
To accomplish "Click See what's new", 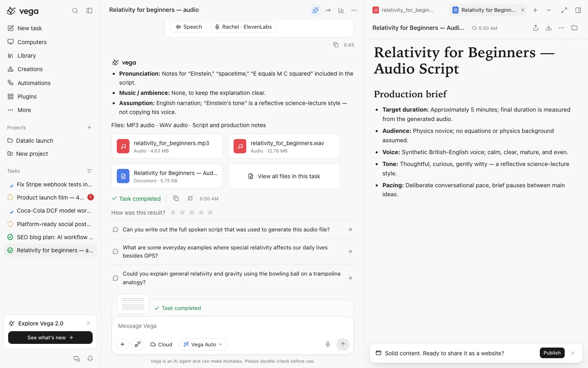I will 51,338.
